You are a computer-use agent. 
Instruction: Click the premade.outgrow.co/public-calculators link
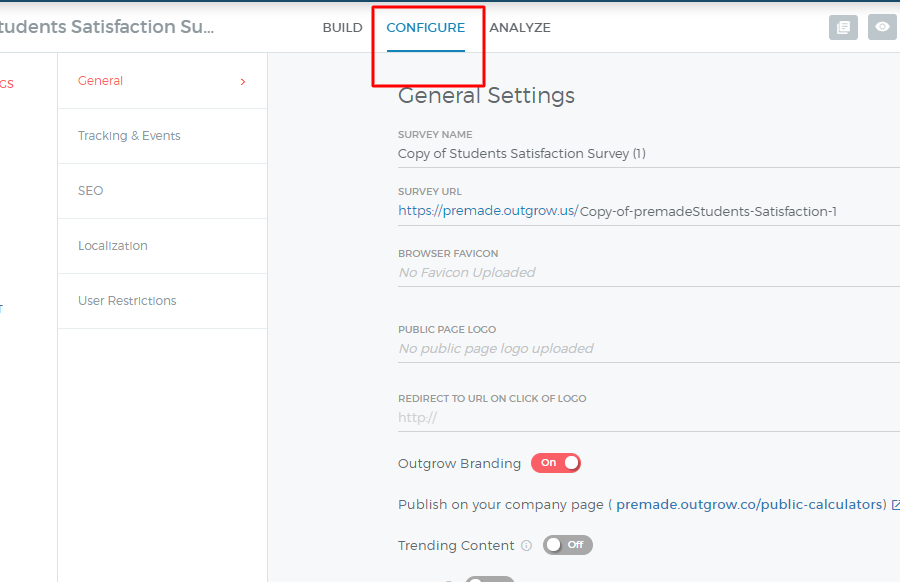point(750,505)
